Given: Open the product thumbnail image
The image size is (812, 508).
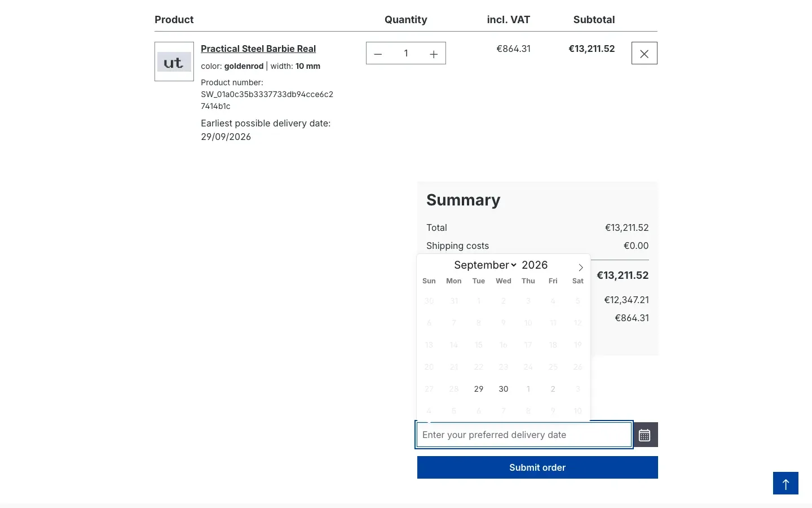Looking at the screenshot, I should pyautogui.click(x=174, y=62).
